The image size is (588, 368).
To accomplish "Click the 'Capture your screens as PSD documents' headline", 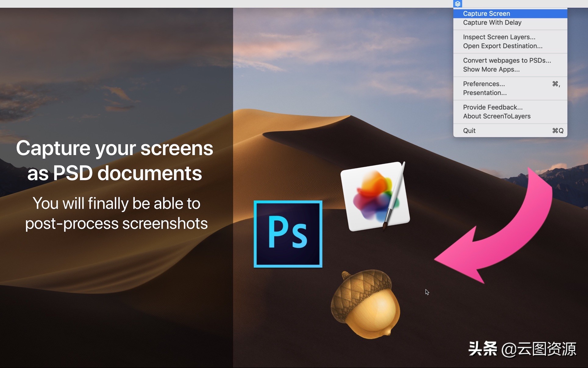I will (x=115, y=161).
